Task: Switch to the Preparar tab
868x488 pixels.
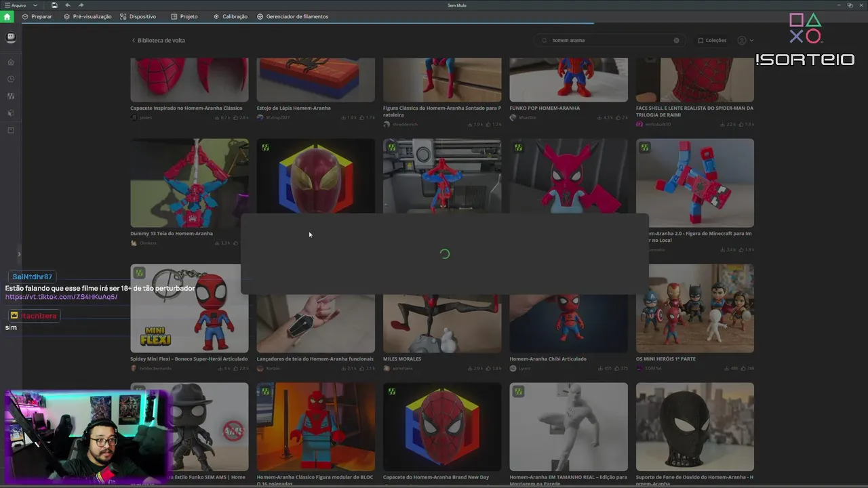Action: coord(37,16)
